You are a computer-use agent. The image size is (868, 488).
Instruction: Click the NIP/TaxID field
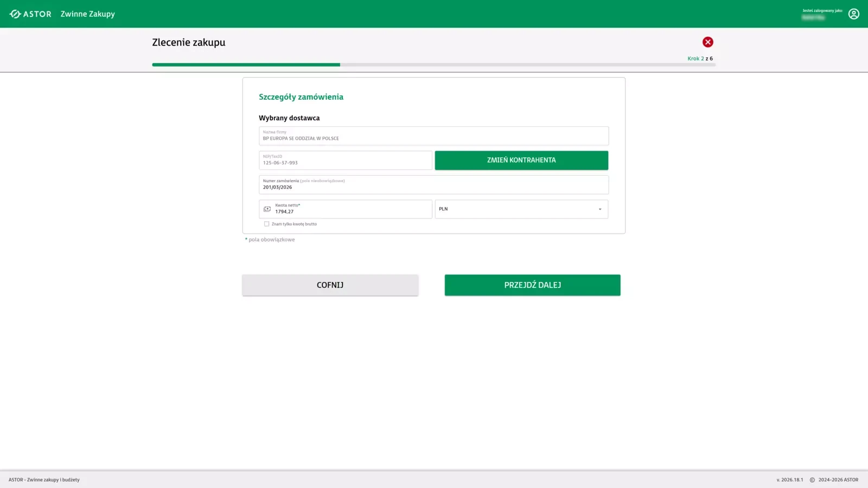click(345, 160)
